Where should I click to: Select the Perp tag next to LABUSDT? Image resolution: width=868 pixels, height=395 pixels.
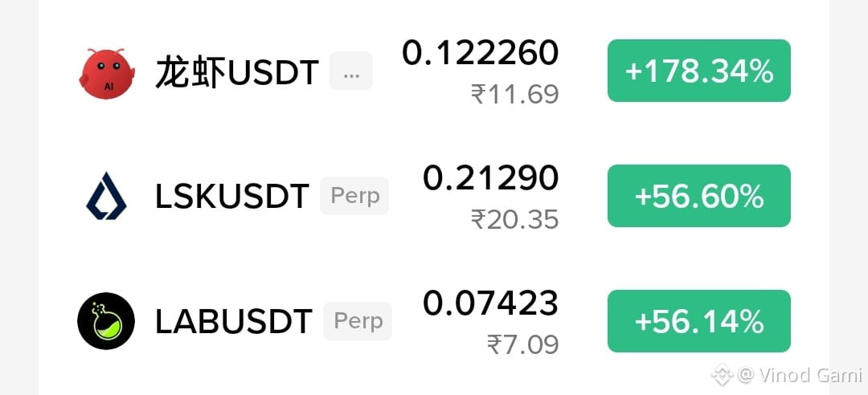[x=358, y=321]
